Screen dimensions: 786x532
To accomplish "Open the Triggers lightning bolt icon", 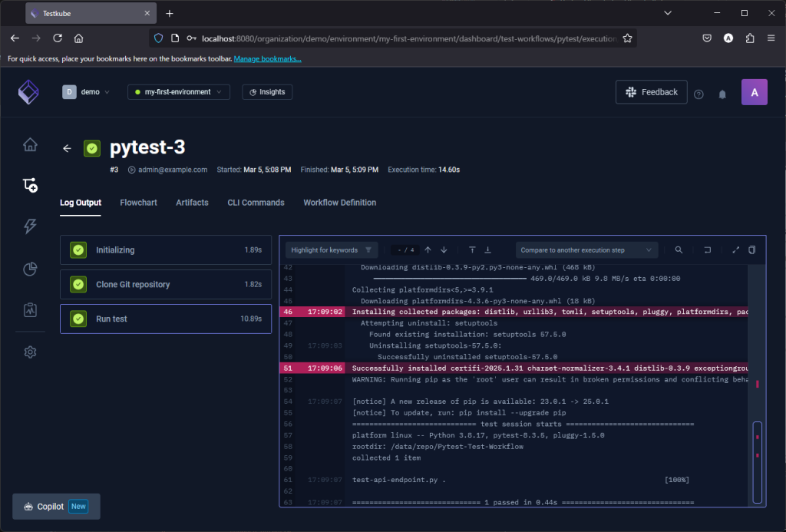I will (30, 226).
